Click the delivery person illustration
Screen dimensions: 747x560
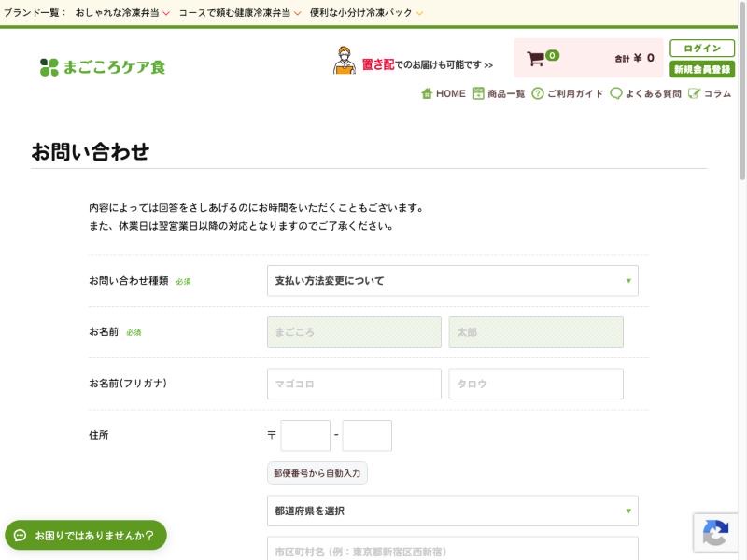point(344,61)
